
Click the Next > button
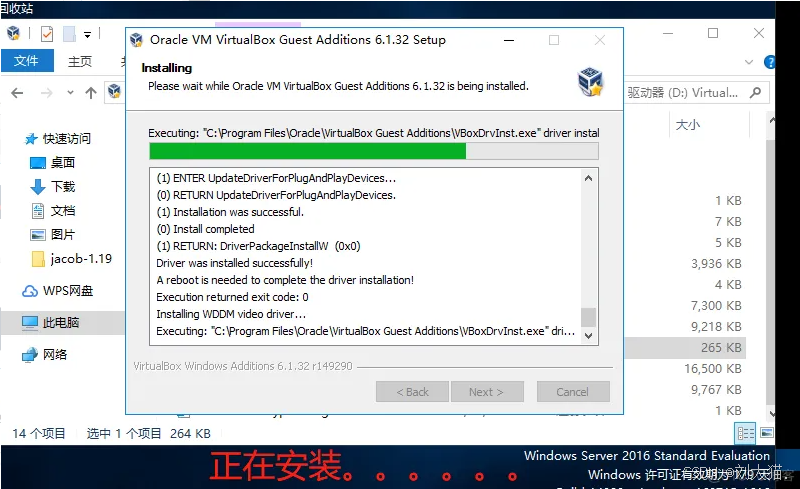(x=487, y=392)
